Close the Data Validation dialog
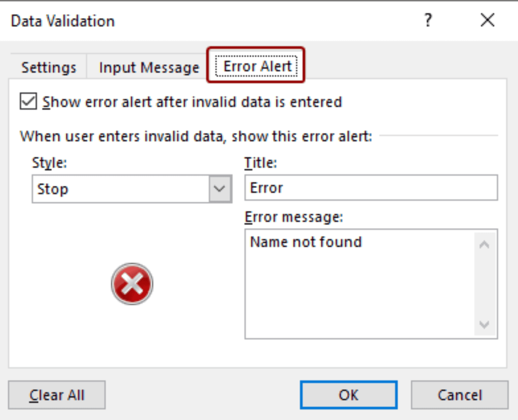This screenshot has width=518, height=420. click(487, 20)
